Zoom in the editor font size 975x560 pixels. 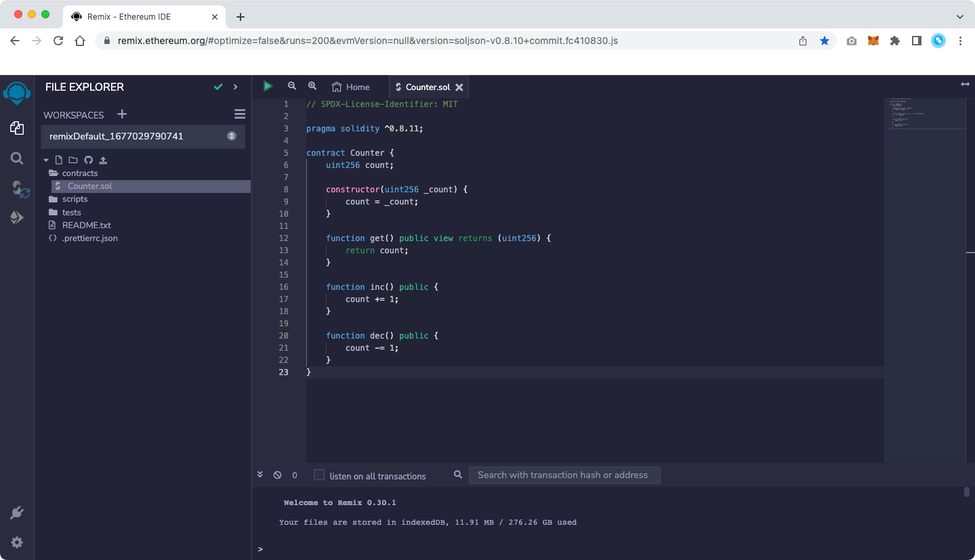[x=312, y=87]
